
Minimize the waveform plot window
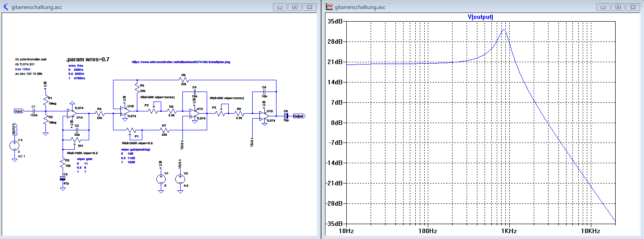coord(603,7)
